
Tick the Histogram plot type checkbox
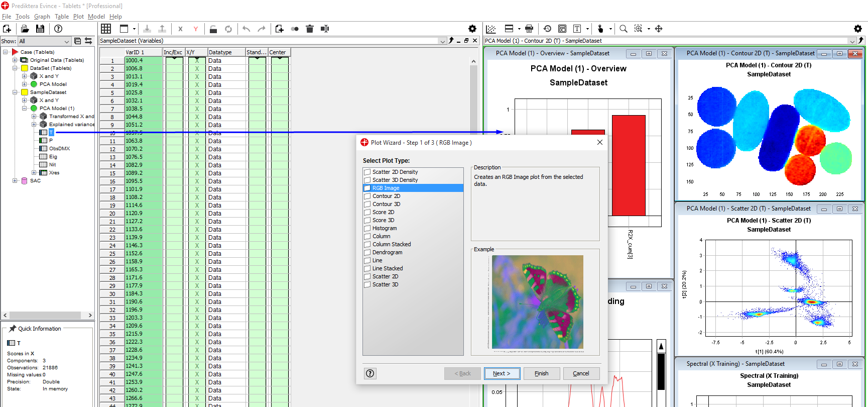pos(367,228)
